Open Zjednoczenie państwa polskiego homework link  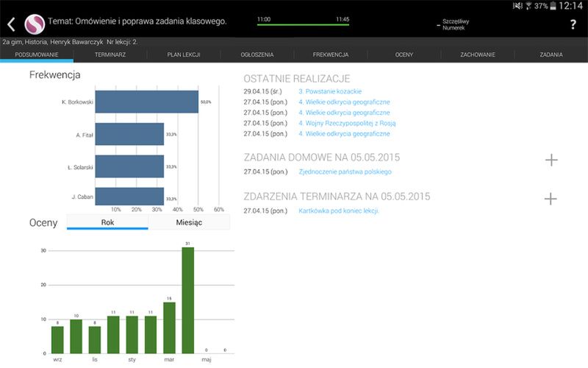coord(345,171)
